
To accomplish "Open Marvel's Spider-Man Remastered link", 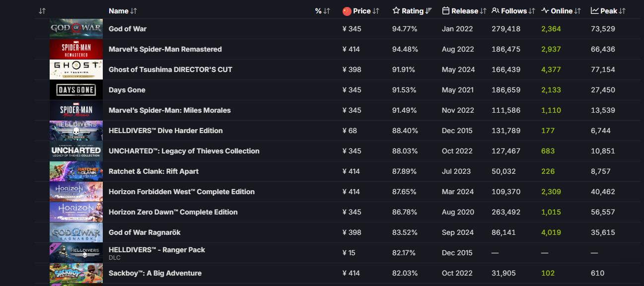I will (165, 49).
